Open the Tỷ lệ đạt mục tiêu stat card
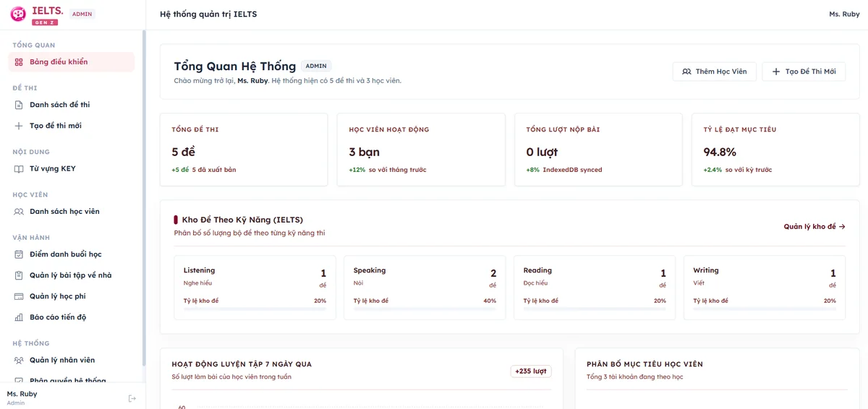 tap(775, 150)
